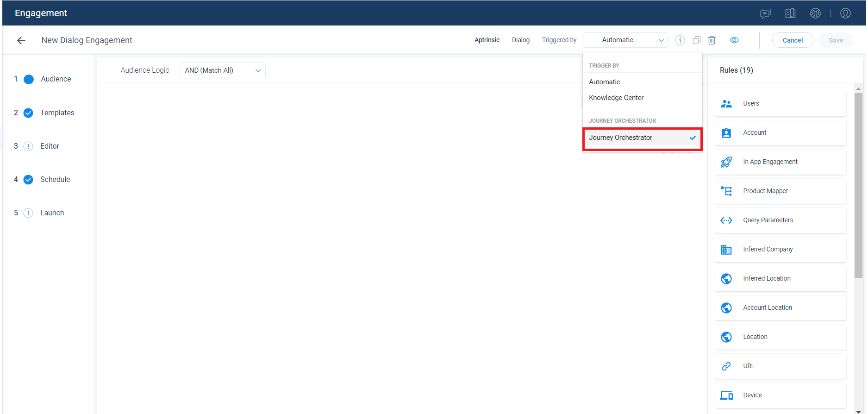Image resolution: width=868 pixels, height=414 pixels.
Task: Click the Location rule globe icon
Action: 726,337
